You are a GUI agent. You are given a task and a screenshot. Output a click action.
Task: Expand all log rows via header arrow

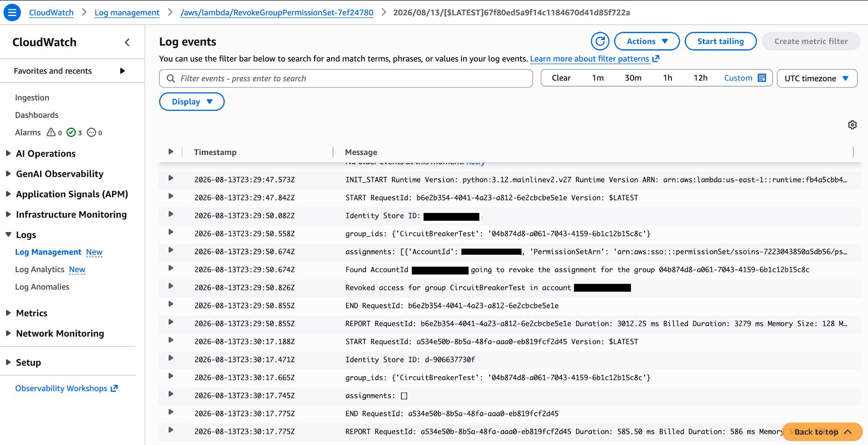[x=171, y=152]
